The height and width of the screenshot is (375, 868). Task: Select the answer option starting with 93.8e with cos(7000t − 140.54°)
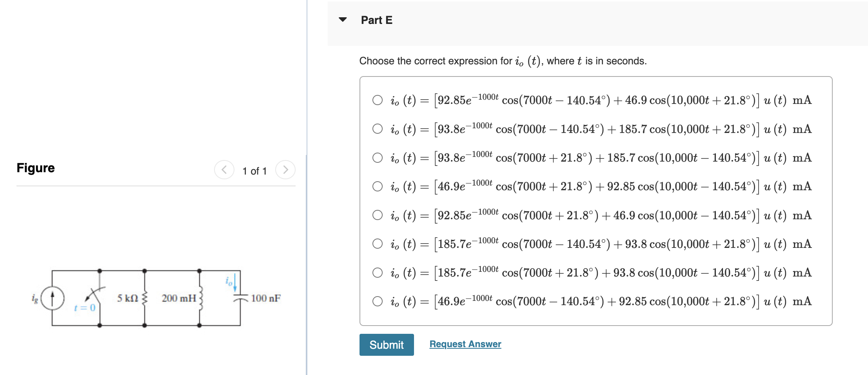point(377,129)
